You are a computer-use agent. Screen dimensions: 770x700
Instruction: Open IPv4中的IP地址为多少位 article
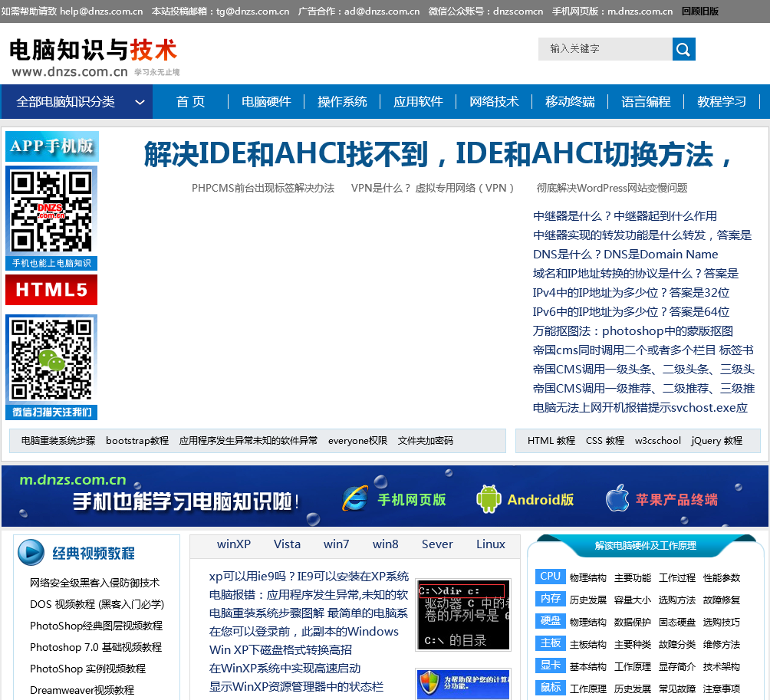(x=631, y=293)
